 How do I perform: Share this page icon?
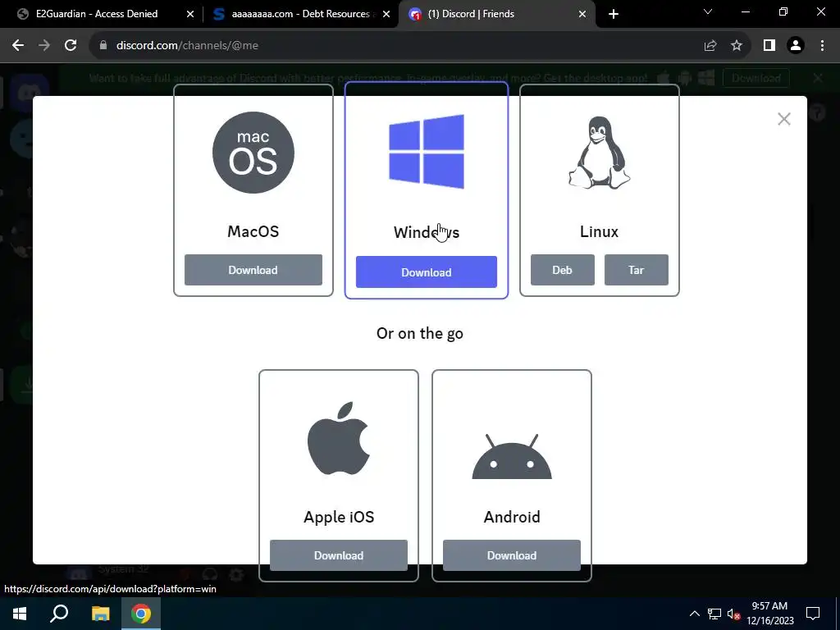[x=710, y=46]
